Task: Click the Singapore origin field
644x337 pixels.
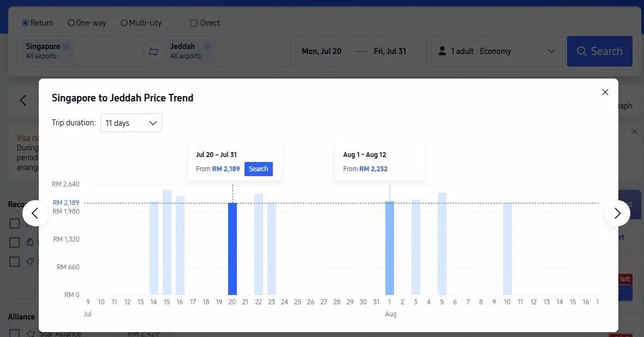Action: [84, 51]
